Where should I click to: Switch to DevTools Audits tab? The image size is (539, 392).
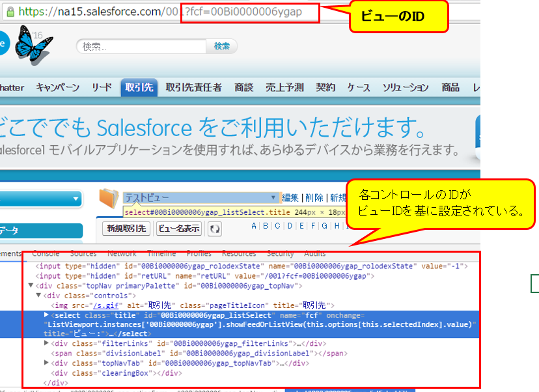(x=315, y=254)
